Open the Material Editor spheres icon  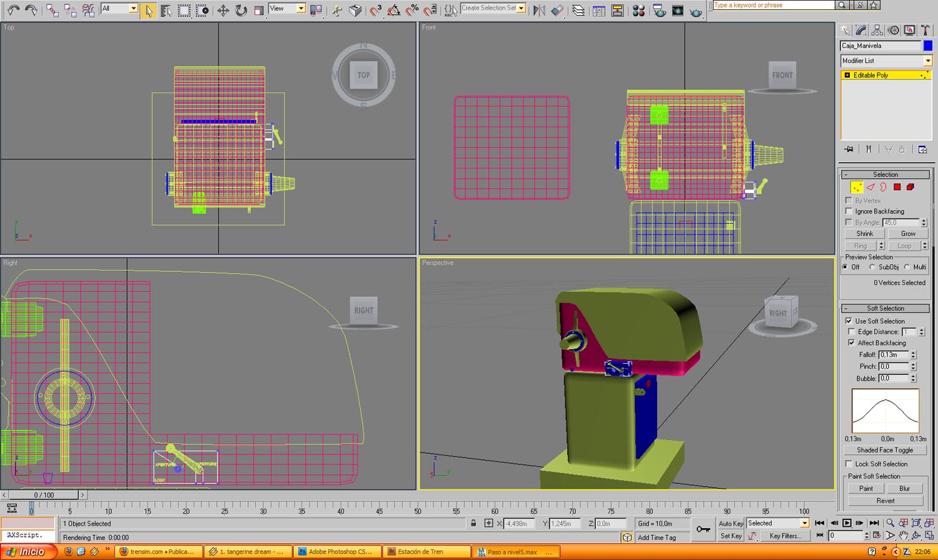click(x=638, y=11)
